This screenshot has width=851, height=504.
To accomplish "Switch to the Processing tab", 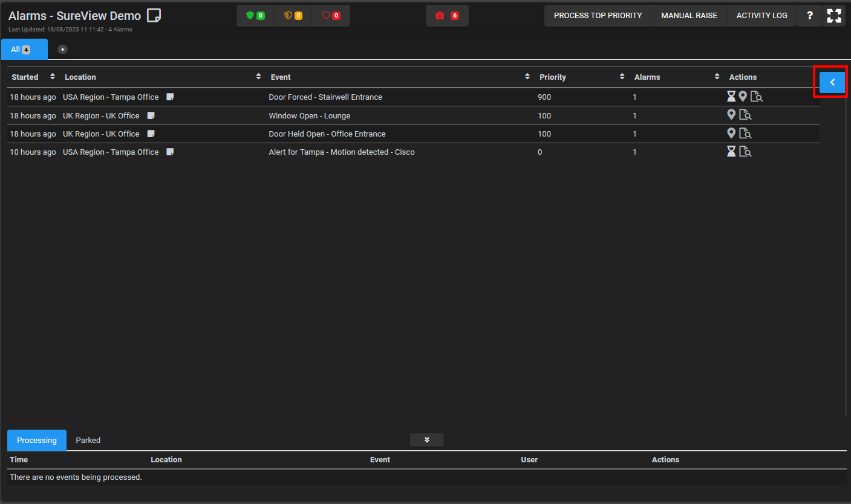I will [x=37, y=441].
